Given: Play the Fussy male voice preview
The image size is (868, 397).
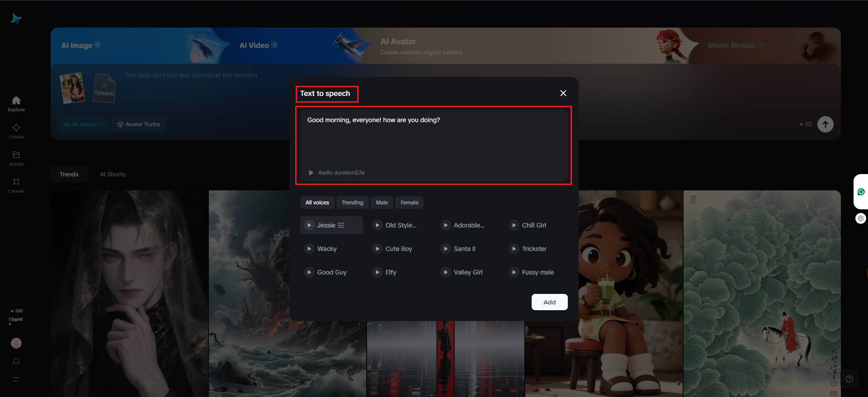Looking at the screenshot, I should tap(514, 272).
